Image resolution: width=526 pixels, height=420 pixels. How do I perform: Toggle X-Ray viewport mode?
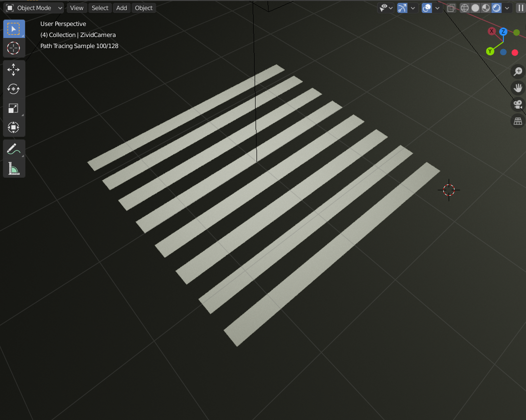pyautogui.click(x=451, y=8)
